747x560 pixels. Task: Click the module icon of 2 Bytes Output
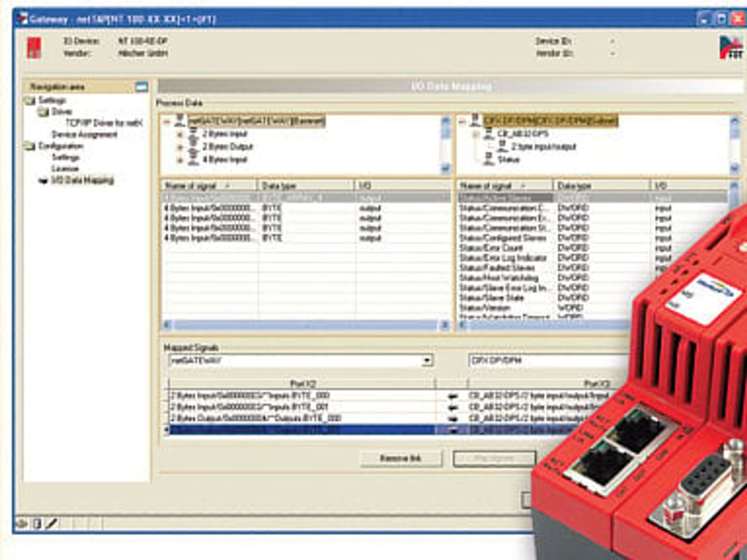pyautogui.click(x=193, y=146)
